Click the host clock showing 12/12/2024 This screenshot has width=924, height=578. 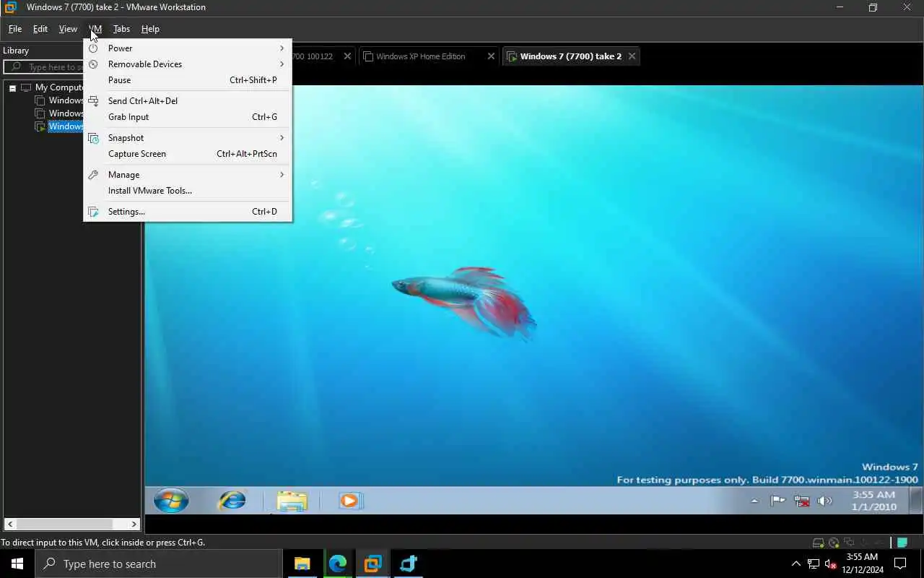pos(862,564)
